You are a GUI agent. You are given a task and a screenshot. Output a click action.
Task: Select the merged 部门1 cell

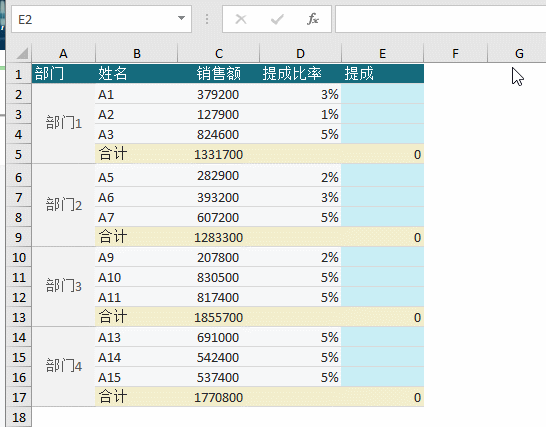[x=63, y=123]
